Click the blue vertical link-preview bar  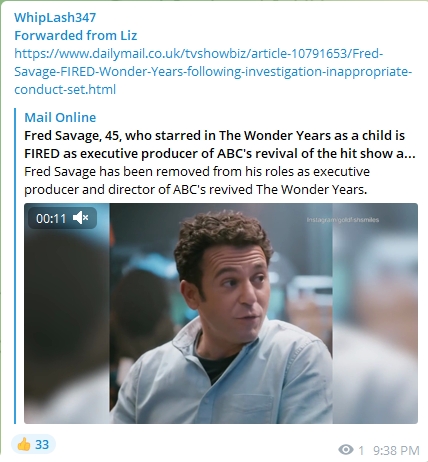click(x=15, y=266)
